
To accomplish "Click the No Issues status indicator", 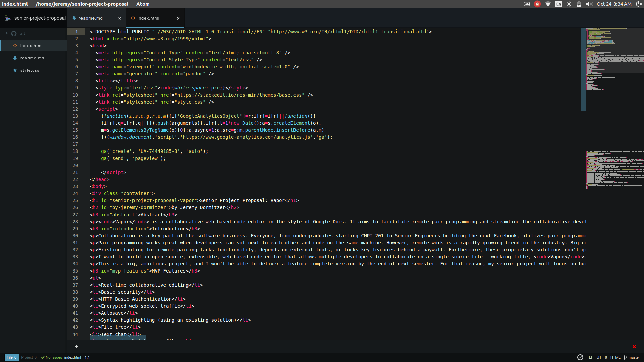I will (52, 357).
